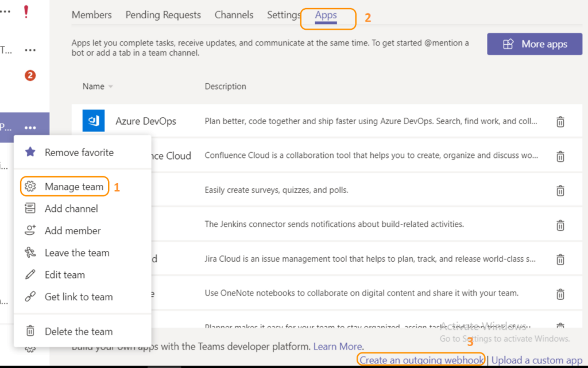Sort the apps by the Name column arrow
588x368 pixels.
(111, 87)
